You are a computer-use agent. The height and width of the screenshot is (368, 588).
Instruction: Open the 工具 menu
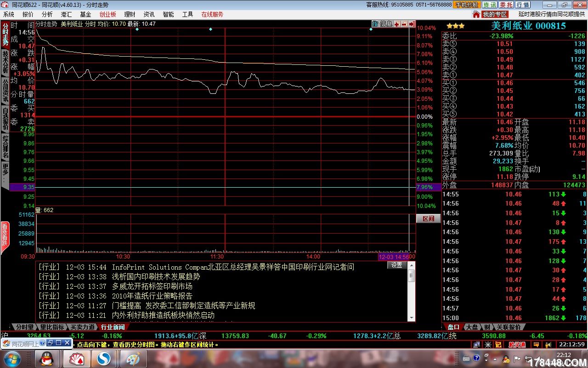coord(187,14)
